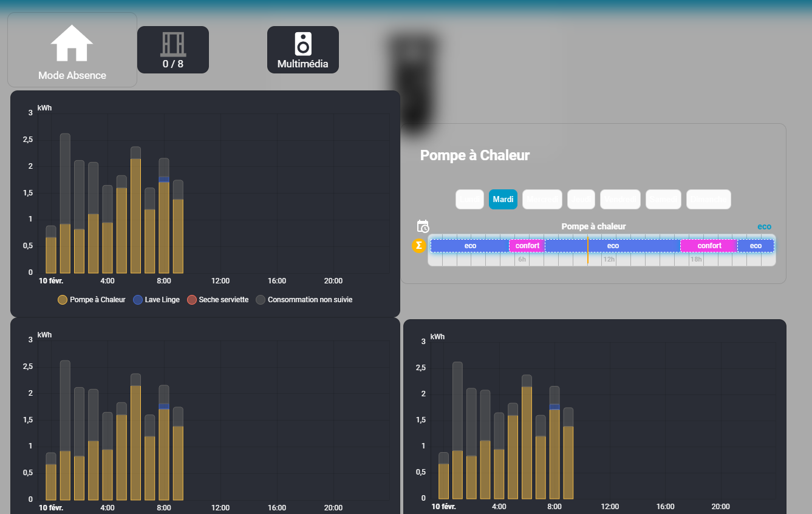Select the Lundi day tab

469,200
